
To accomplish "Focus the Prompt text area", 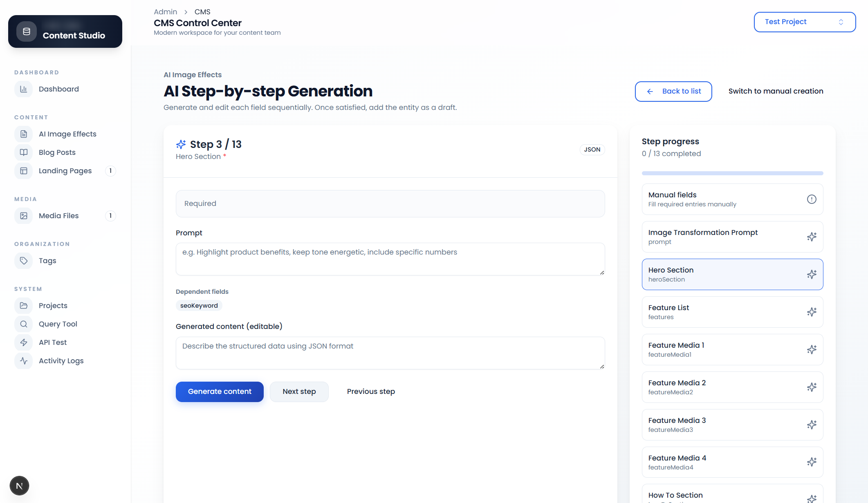I will coord(390,259).
